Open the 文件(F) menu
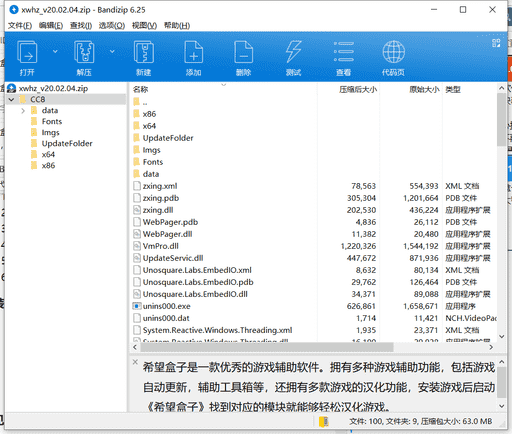Screen dimensions: 512x434 tap(20, 26)
